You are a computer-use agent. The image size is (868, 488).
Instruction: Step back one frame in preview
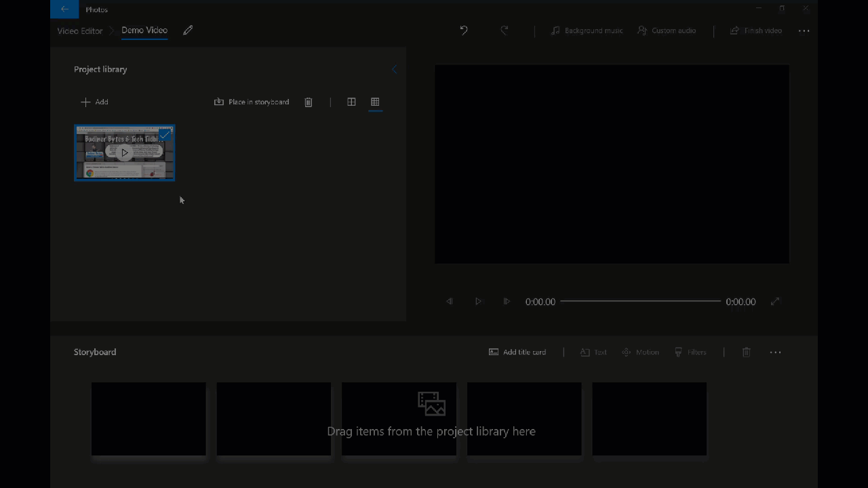[450, 302]
